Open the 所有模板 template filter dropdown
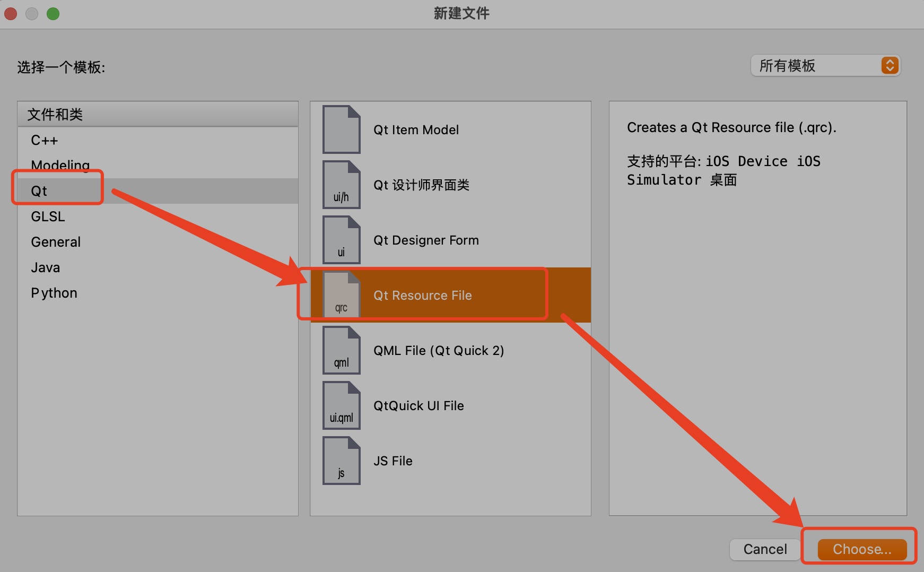924x572 pixels. [825, 65]
